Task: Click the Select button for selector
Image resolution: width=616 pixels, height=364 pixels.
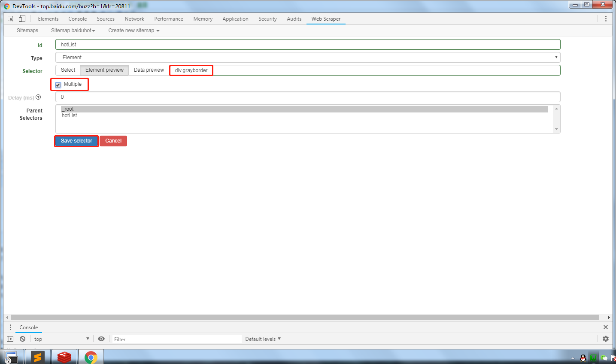Action: (x=68, y=70)
